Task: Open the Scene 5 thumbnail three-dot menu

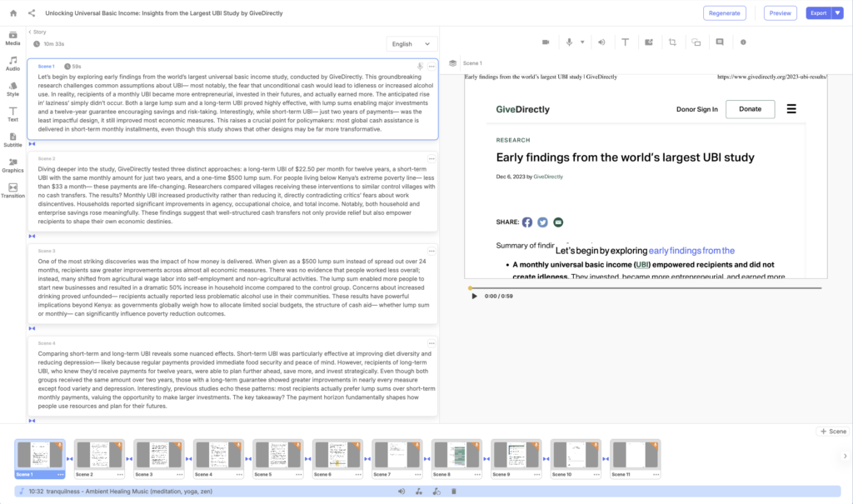Action: pyautogui.click(x=299, y=475)
